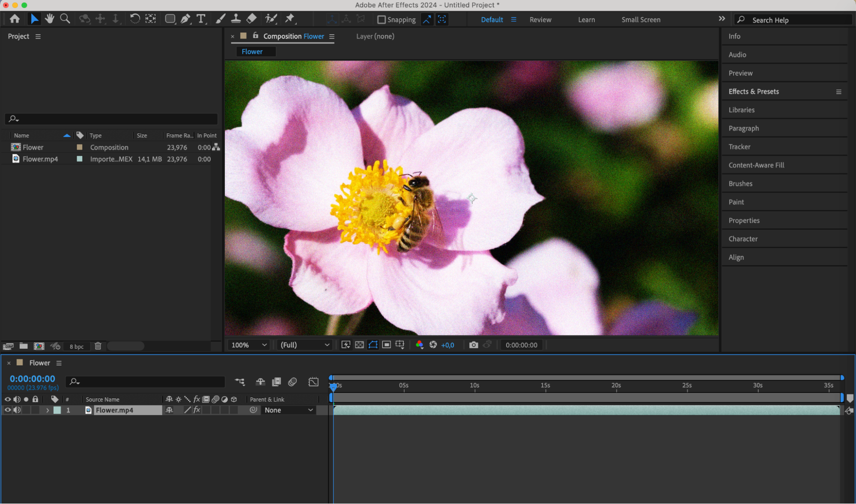Select the Pen tool
856x504 pixels.
tap(185, 18)
